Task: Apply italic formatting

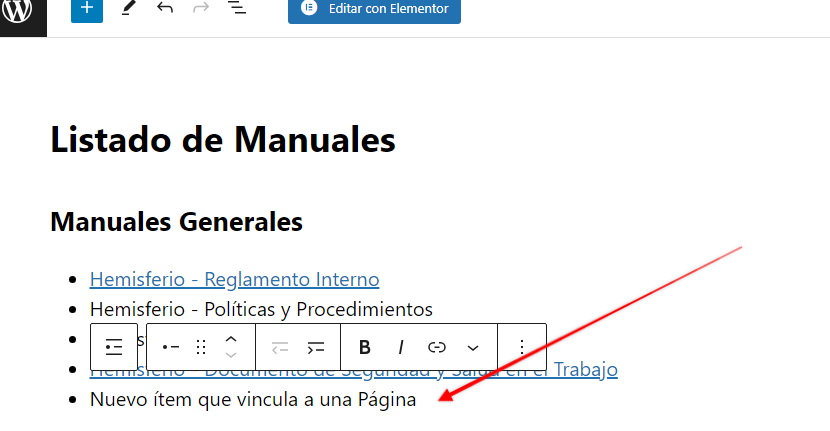Action: (x=401, y=348)
